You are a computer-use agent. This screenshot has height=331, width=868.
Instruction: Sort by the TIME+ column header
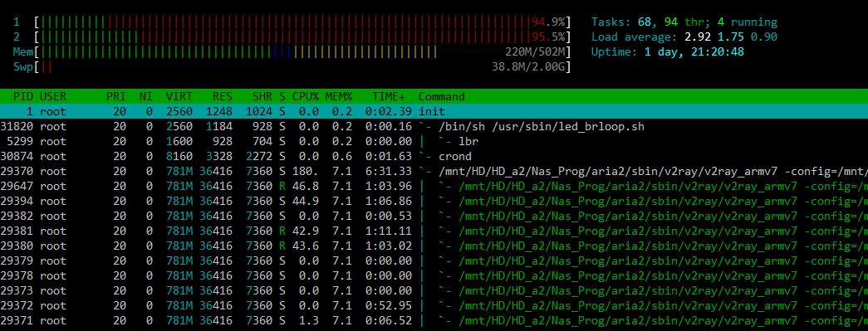(x=390, y=97)
